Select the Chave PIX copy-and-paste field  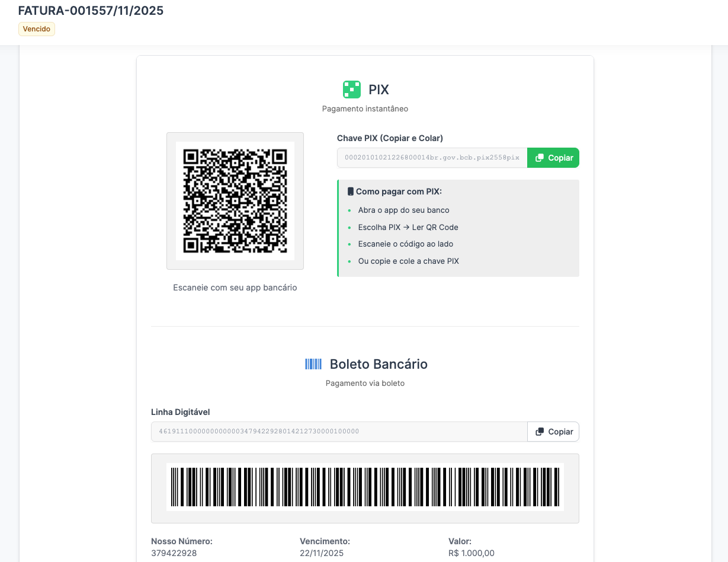coord(432,158)
